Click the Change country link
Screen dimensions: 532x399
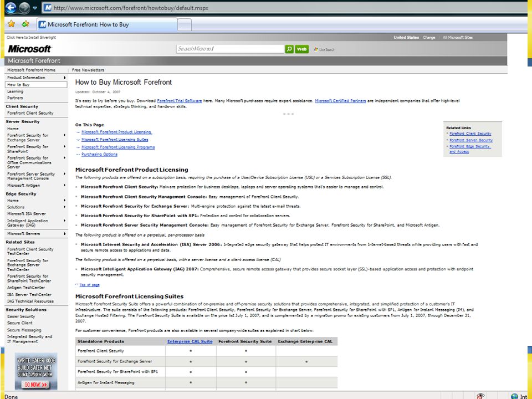click(x=429, y=37)
